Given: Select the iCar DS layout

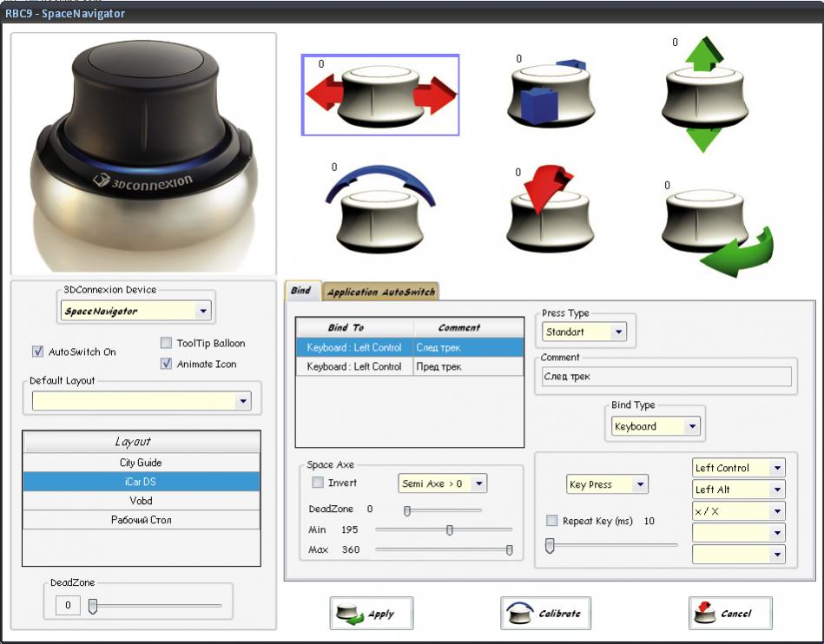Looking at the screenshot, I should coord(142,481).
